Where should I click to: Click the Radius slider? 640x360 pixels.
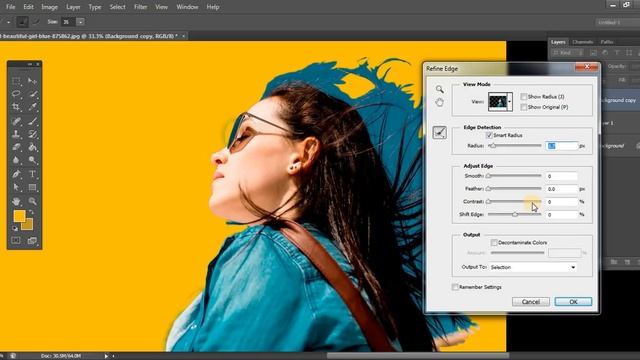pos(515,146)
